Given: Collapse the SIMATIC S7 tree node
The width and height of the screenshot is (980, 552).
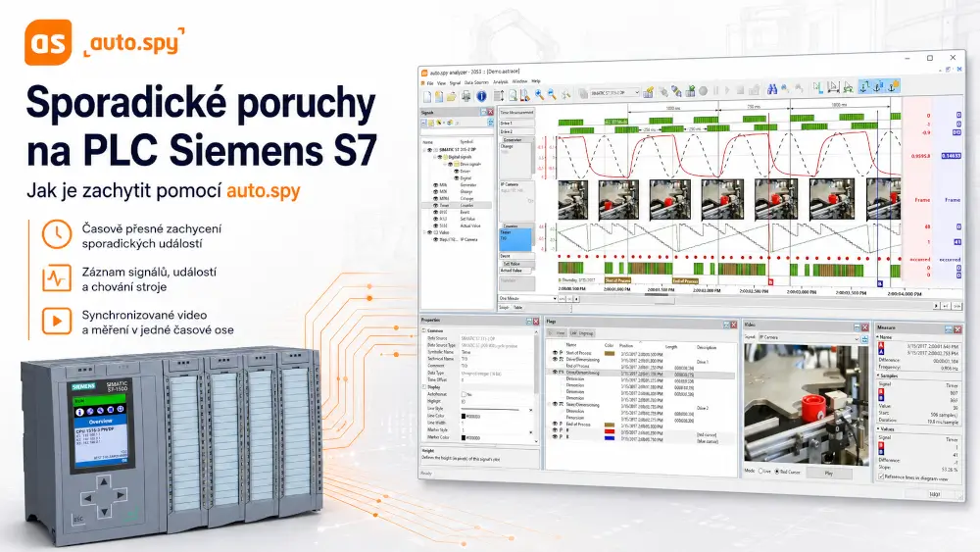Looking at the screenshot, I should 424,150.
